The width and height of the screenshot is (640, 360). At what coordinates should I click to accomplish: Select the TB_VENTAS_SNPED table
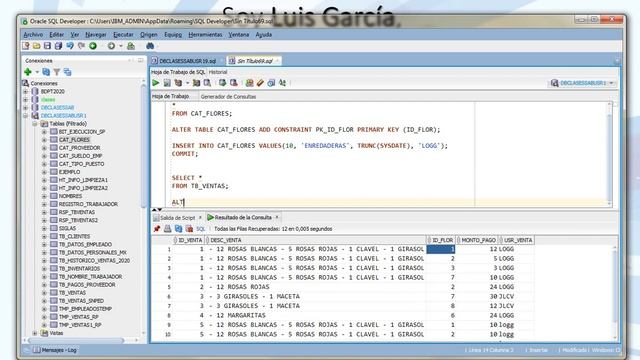pos(81,301)
